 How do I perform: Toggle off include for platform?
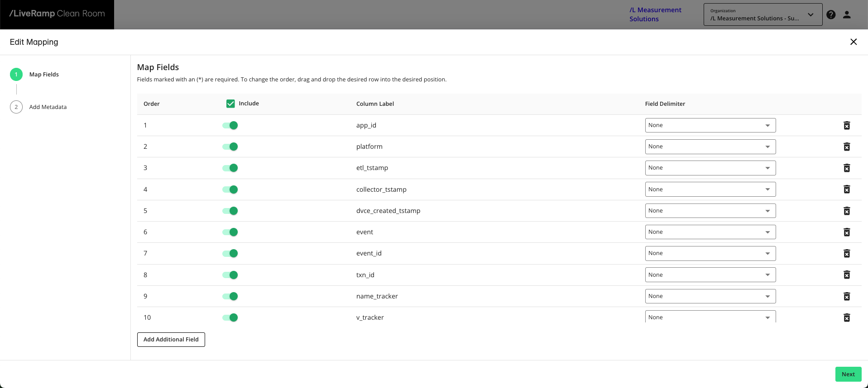click(x=230, y=147)
